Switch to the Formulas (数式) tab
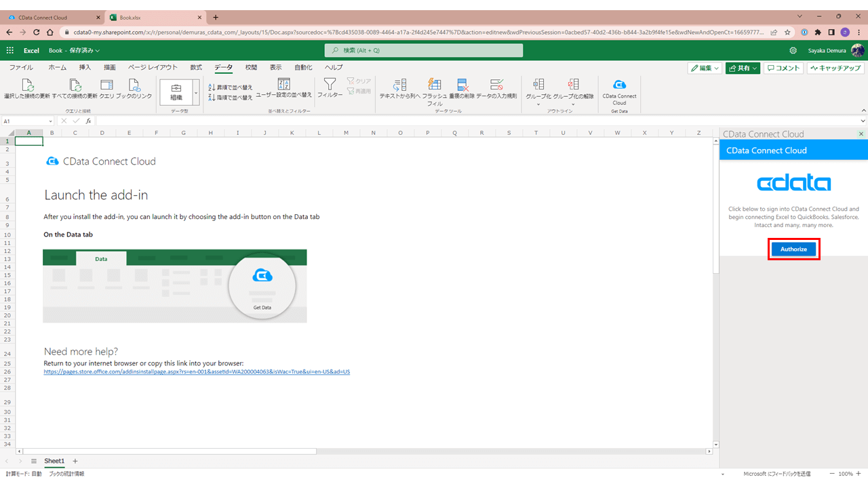 [196, 67]
